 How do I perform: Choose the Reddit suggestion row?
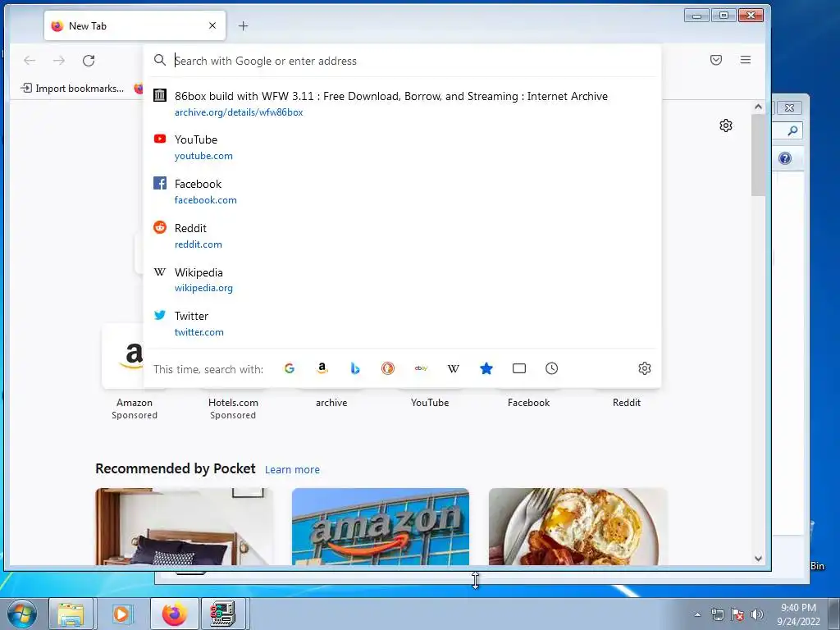click(x=402, y=235)
